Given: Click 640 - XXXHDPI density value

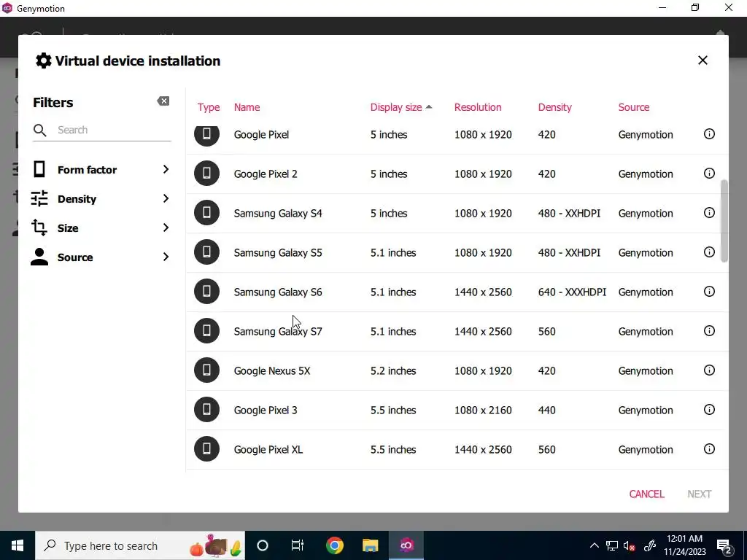Looking at the screenshot, I should click(x=572, y=292).
